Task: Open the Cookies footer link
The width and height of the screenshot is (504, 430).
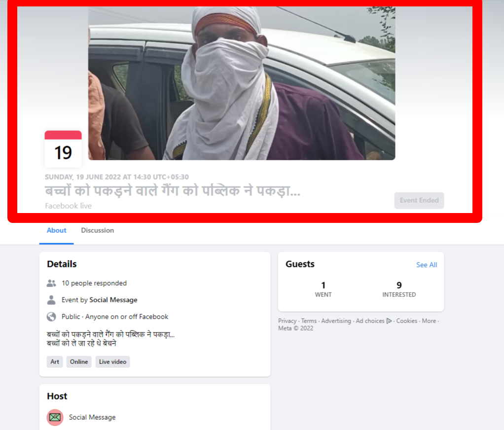Action: [x=407, y=321]
